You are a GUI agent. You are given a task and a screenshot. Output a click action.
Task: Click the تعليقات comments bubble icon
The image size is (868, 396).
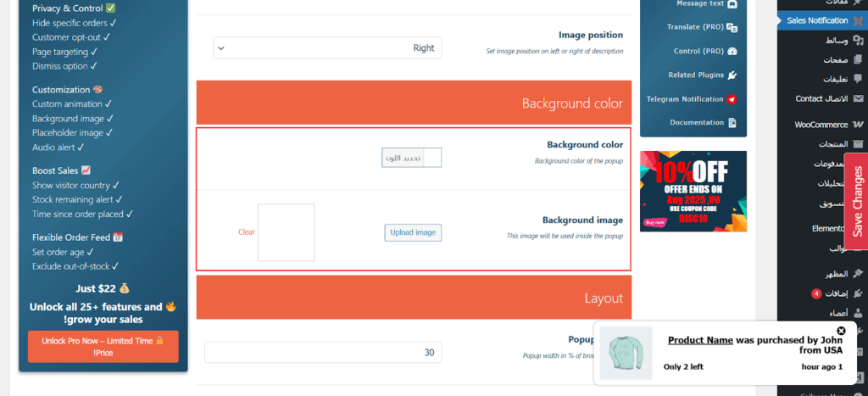pyautogui.click(x=858, y=79)
